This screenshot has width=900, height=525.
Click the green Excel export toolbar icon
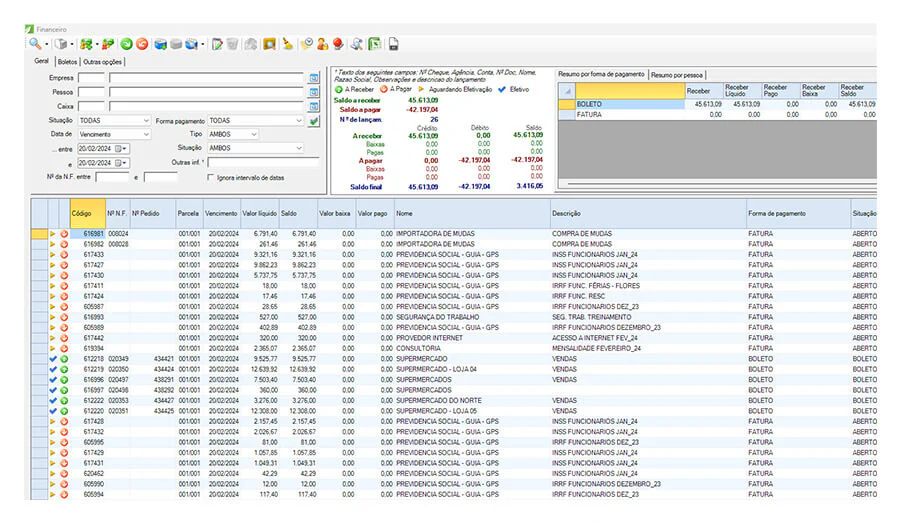[375, 44]
